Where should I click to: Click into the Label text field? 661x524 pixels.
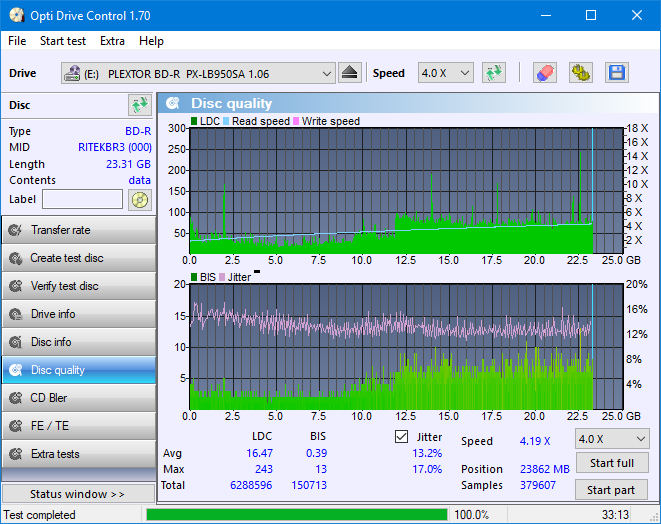point(83,200)
